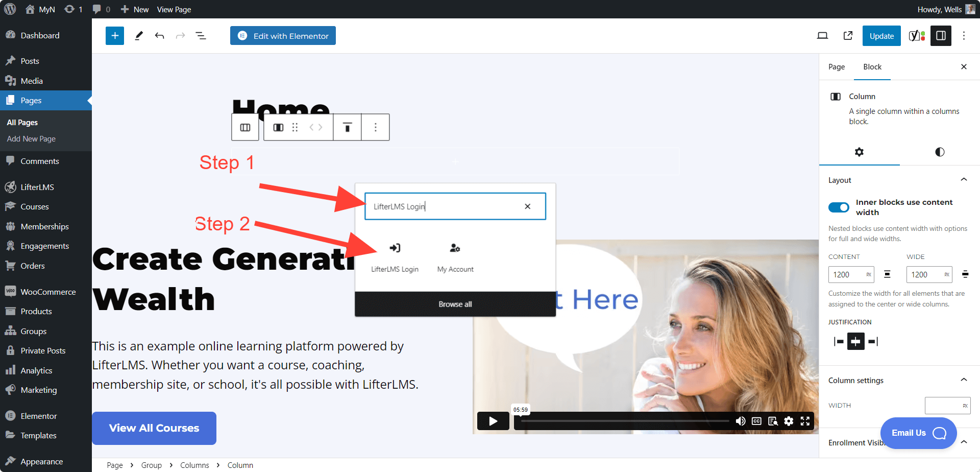Open the updates indicator in admin bar
The height and width of the screenshot is (472, 980).
click(73, 9)
